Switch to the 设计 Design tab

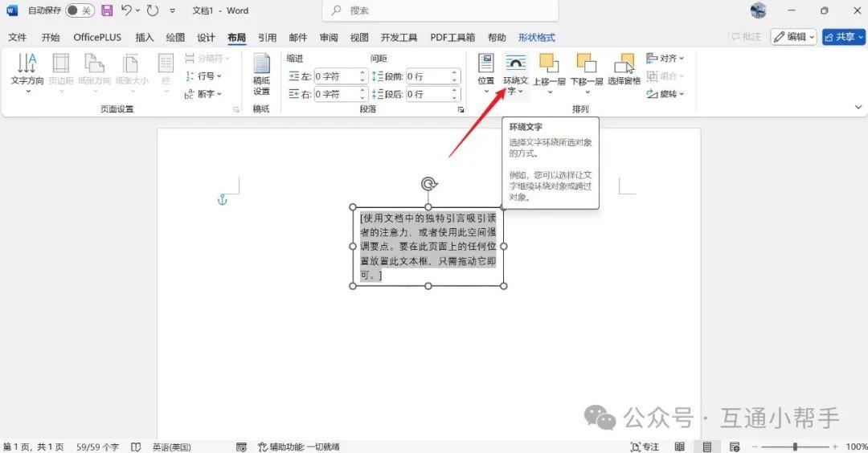[206, 37]
